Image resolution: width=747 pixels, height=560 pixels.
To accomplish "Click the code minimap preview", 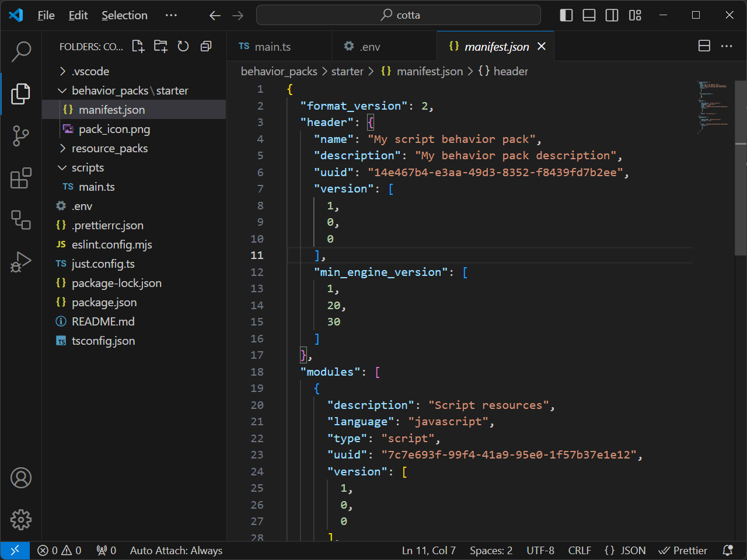I will point(713,108).
